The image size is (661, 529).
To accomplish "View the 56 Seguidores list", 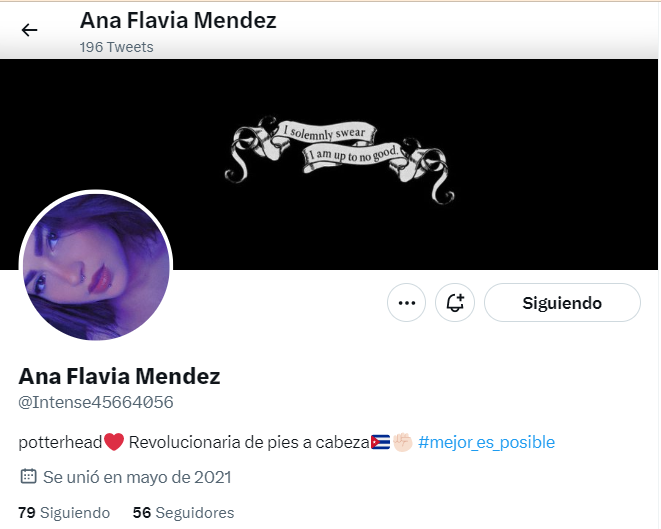I will (183, 513).
